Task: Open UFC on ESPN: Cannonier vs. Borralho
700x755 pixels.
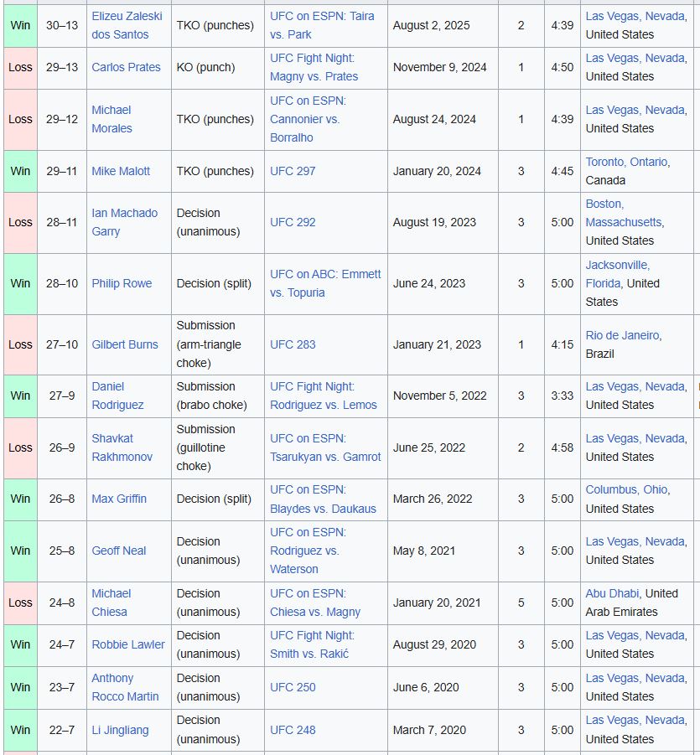Action: tap(308, 119)
